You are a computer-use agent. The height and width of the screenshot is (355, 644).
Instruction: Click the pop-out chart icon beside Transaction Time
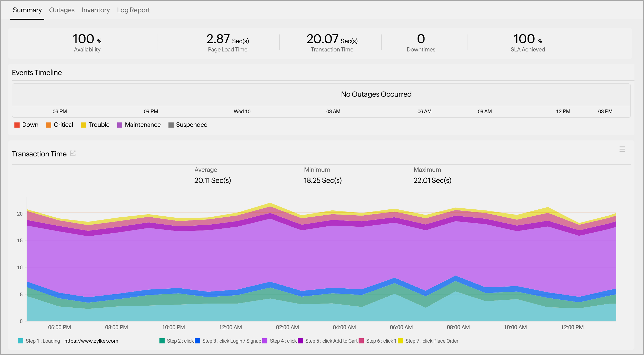(73, 153)
